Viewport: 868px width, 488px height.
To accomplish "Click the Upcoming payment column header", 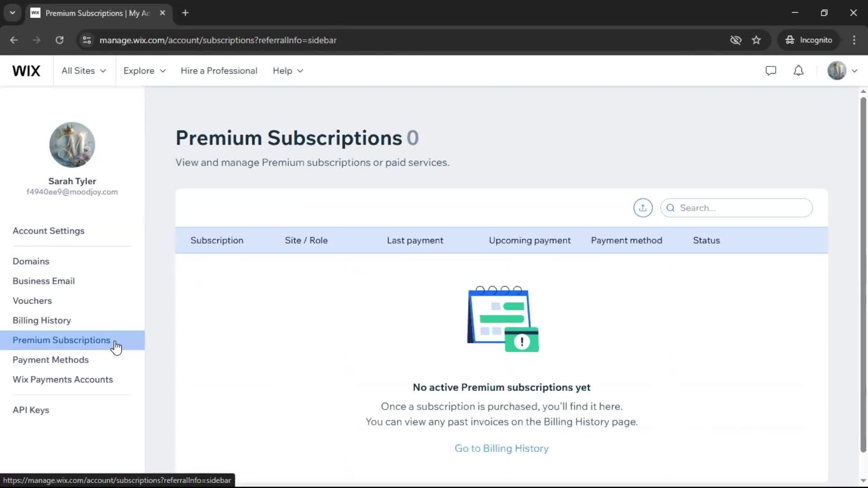I will tap(529, 240).
